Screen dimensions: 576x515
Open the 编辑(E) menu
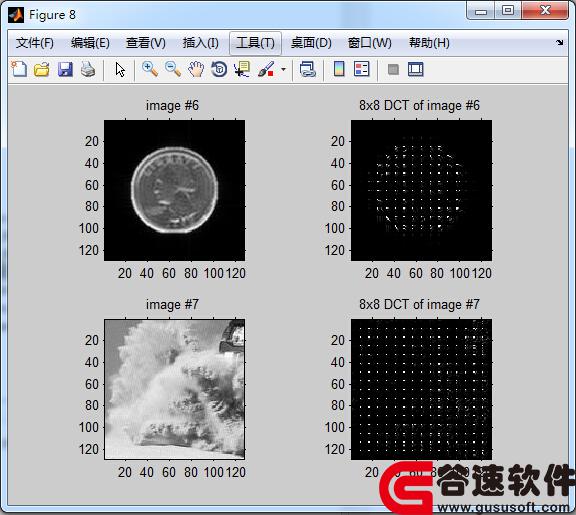click(x=90, y=43)
